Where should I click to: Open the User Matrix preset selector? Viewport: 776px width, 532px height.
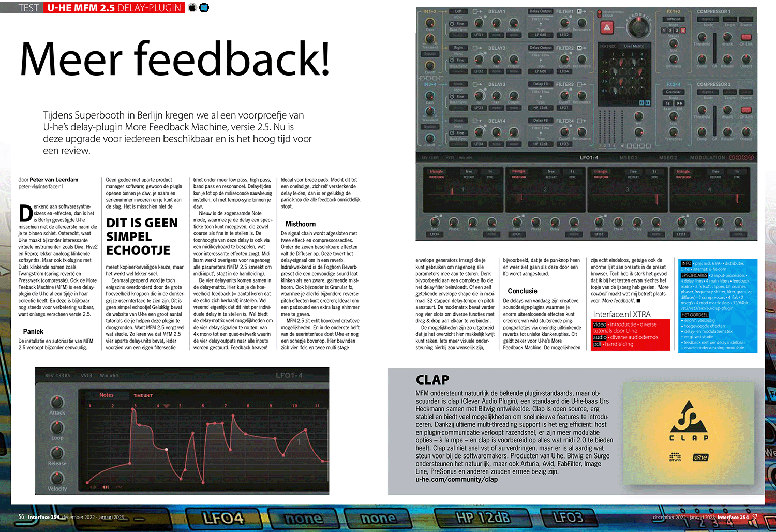tap(634, 46)
